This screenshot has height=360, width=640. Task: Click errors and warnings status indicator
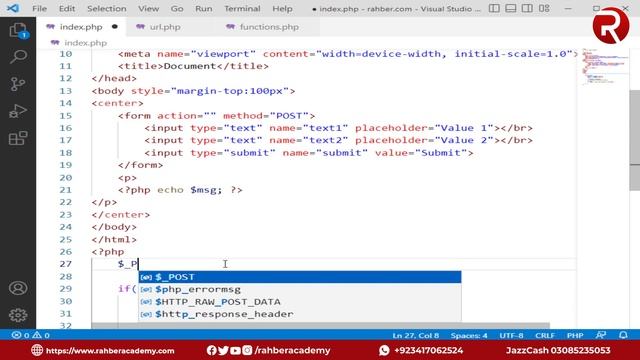[31, 335]
